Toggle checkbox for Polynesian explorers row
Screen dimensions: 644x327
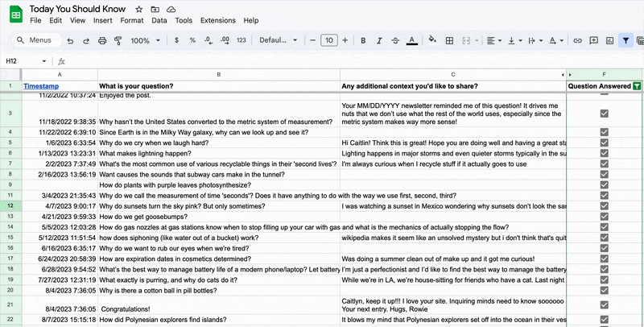(605, 319)
